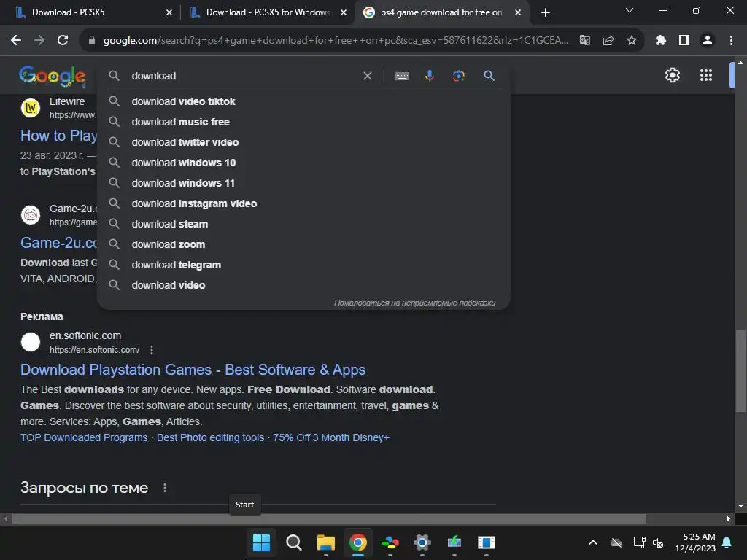747x560 pixels.
Task: Submit search with blue magnifier icon
Action: coord(489,76)
